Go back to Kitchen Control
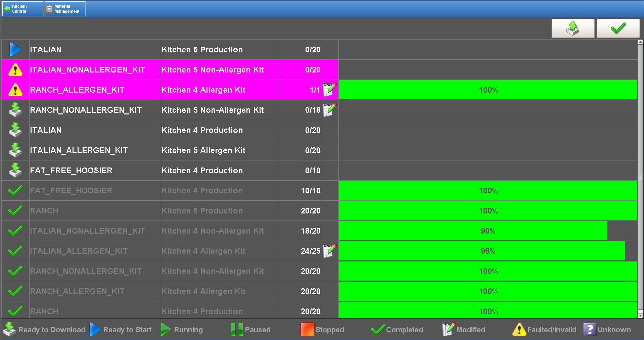Image resolution: width=644 pixels, height=340 pixels. point(23,9)
